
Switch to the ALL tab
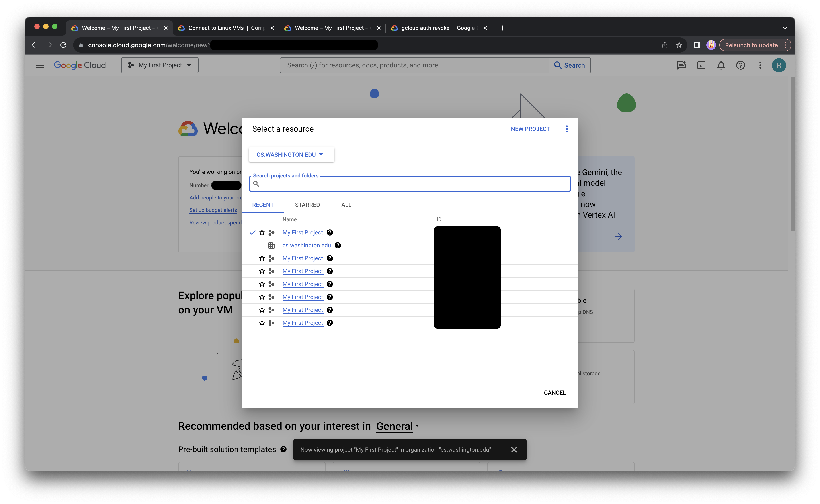point(346,205)
